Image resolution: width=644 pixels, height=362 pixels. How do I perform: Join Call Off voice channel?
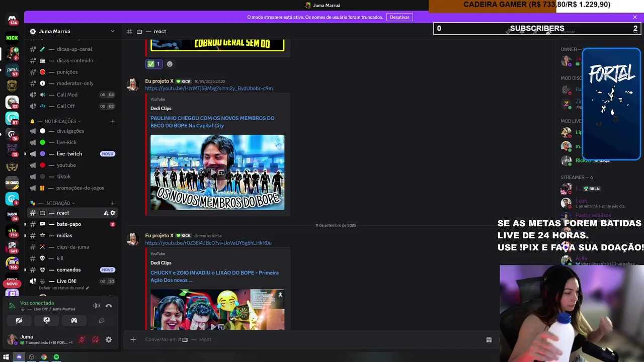72,106
